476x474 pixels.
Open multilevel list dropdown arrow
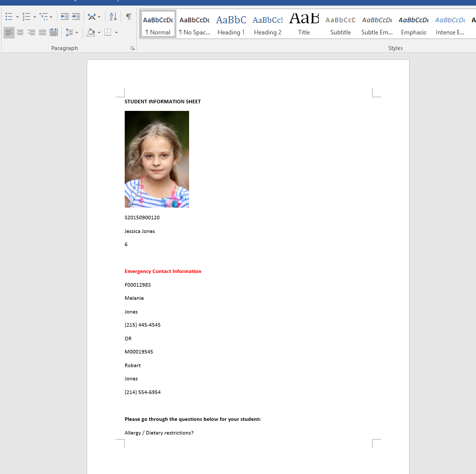click(x=51, y=17)
